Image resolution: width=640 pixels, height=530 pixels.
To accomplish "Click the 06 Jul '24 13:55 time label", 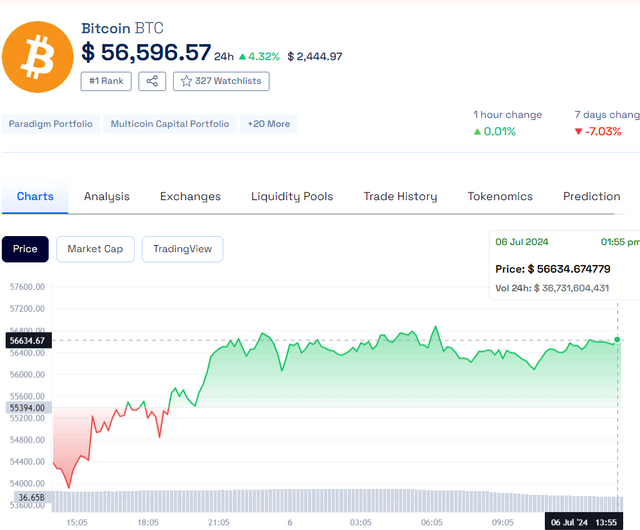I will tap(584, 522).
